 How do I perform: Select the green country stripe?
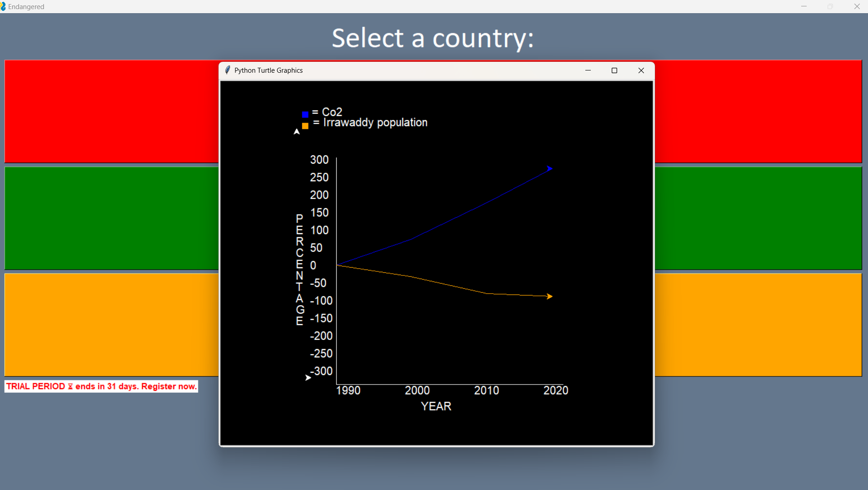(109, 218)
